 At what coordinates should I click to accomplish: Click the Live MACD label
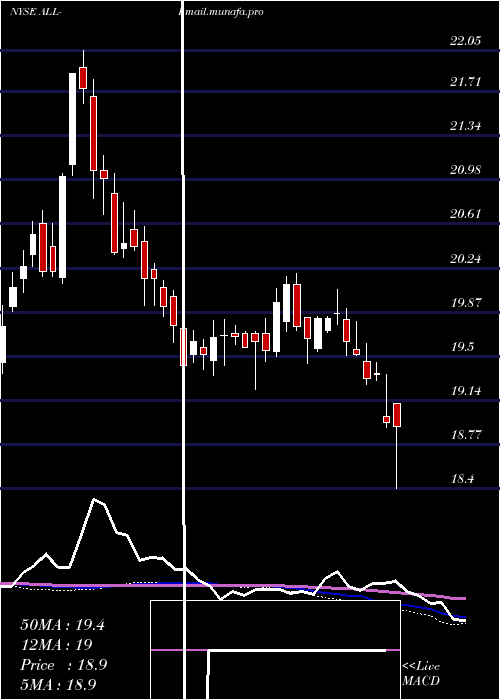click(x=421, y=673)
